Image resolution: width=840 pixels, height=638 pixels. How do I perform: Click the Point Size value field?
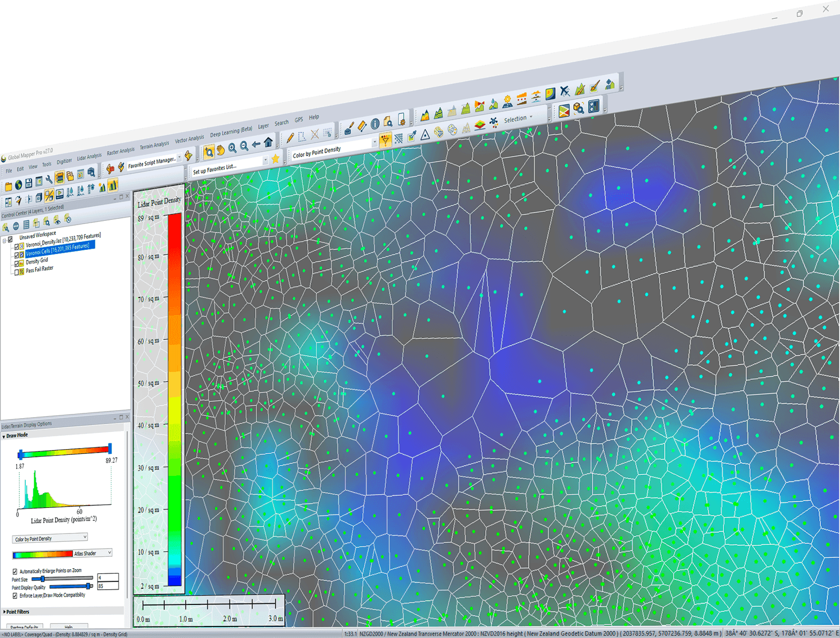(x=108, y=577)
